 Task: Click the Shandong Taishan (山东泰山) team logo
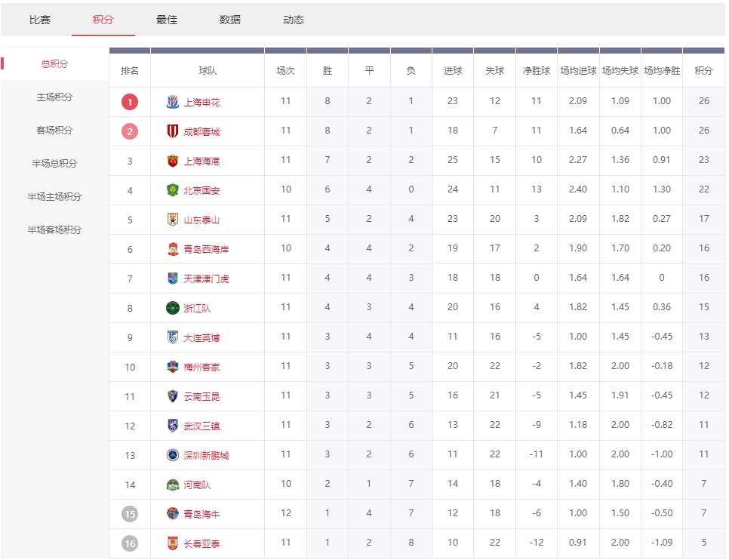tap(173, 220)
